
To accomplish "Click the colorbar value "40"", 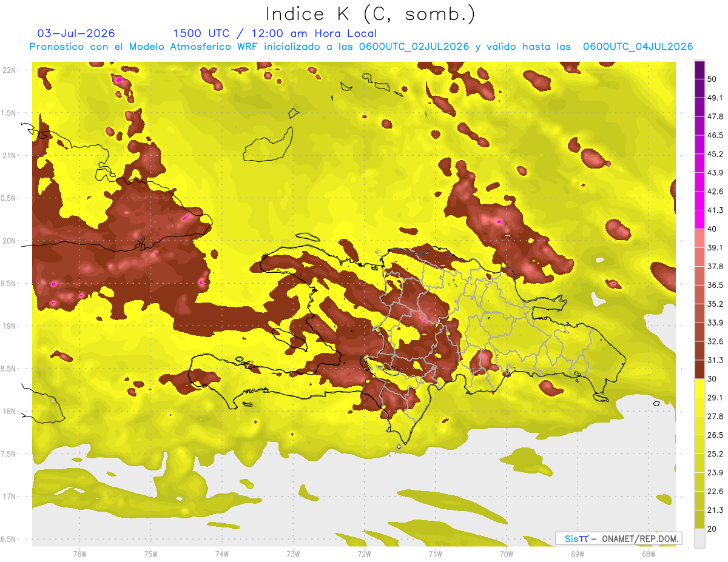I will (x=712, y=229).
